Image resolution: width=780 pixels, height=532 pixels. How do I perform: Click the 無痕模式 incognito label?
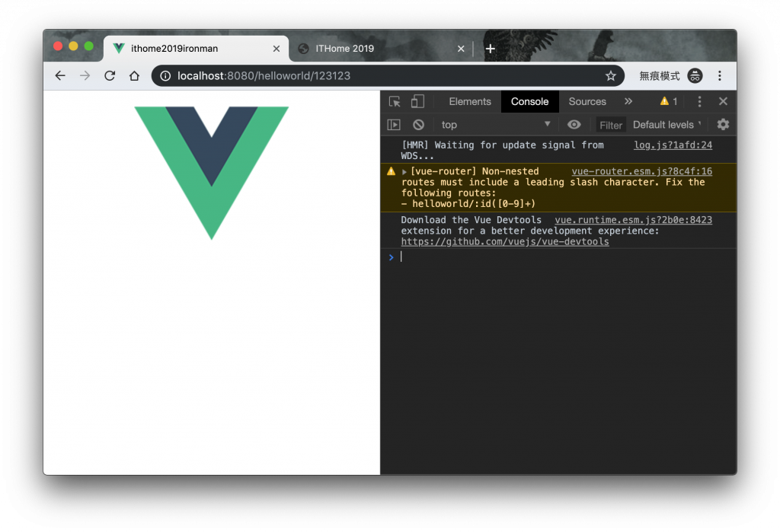pos(659,75)
